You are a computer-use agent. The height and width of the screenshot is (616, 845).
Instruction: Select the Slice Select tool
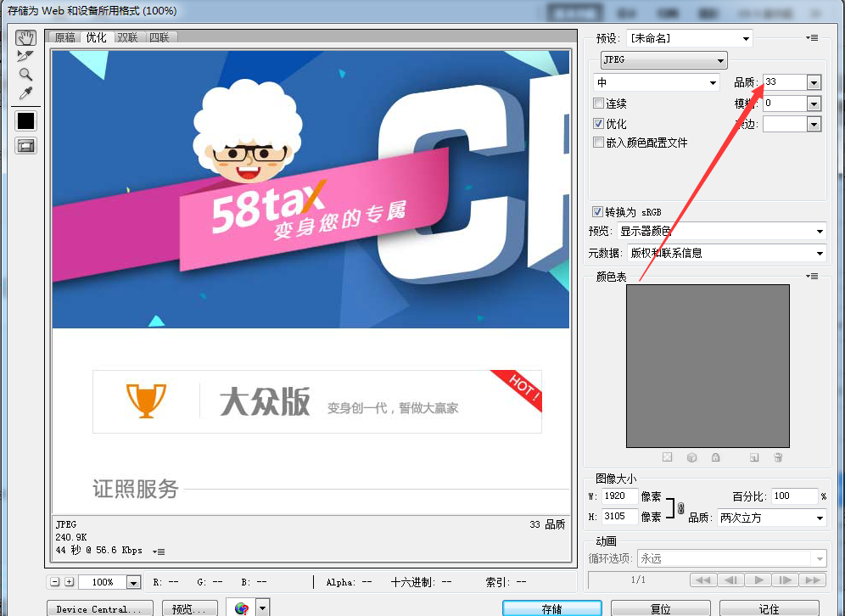25,55
